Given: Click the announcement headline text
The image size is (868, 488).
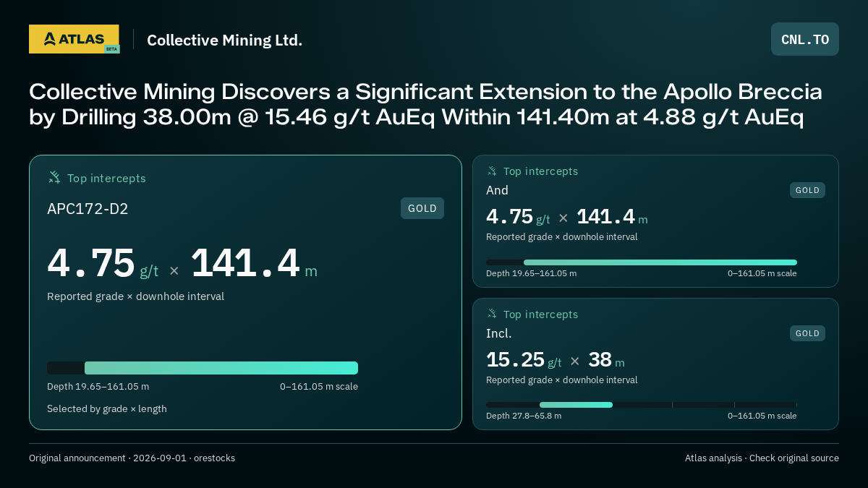Looking at the screenshot, I should pyautogui.click(x=425, y=104).
